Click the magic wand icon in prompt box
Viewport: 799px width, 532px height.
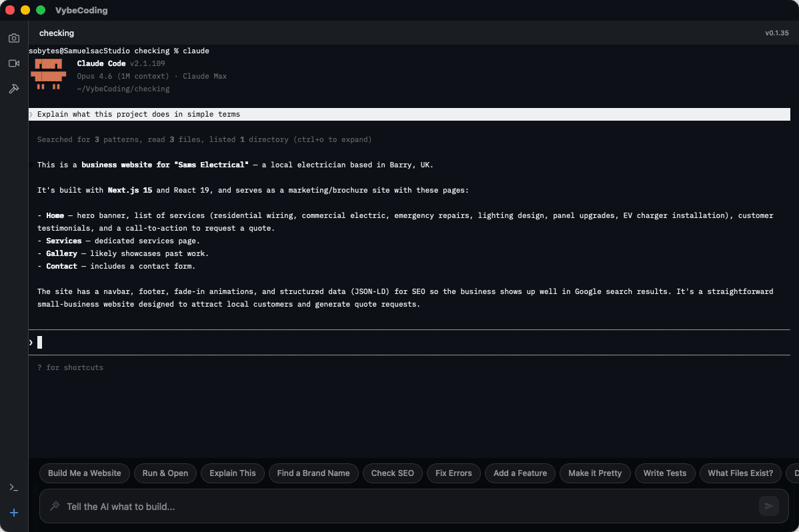point(55,506)
